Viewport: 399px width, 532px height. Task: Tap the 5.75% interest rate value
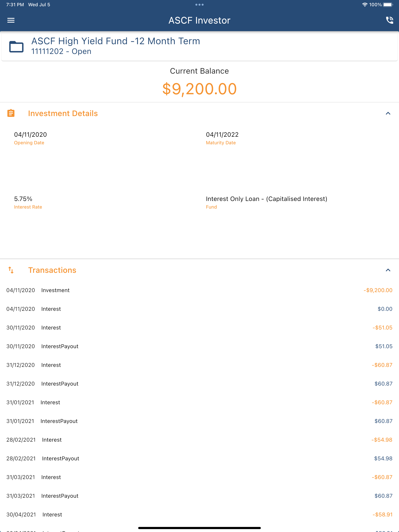23,199
